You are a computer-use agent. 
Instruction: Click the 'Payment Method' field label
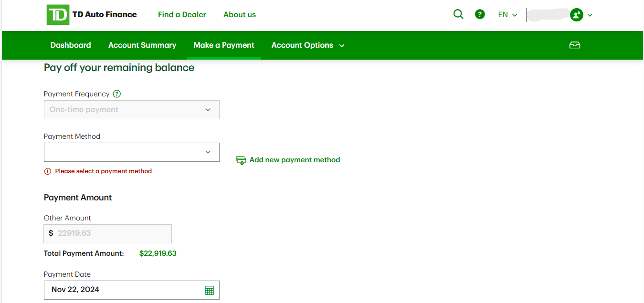(x=72, y=136)
